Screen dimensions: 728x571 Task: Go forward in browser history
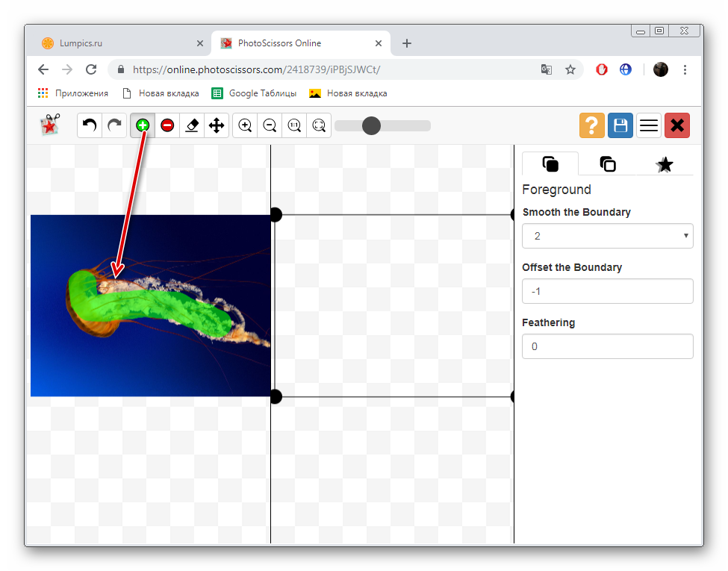pyautogui.click(x=67, y=69)
